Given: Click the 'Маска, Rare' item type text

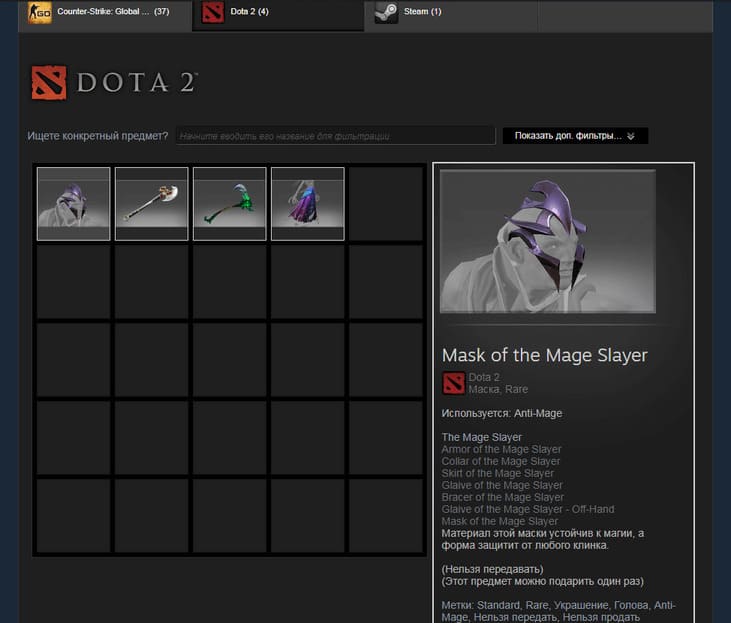Looking at the screenshot, I should pyautogui.click(x=498, y=389).
